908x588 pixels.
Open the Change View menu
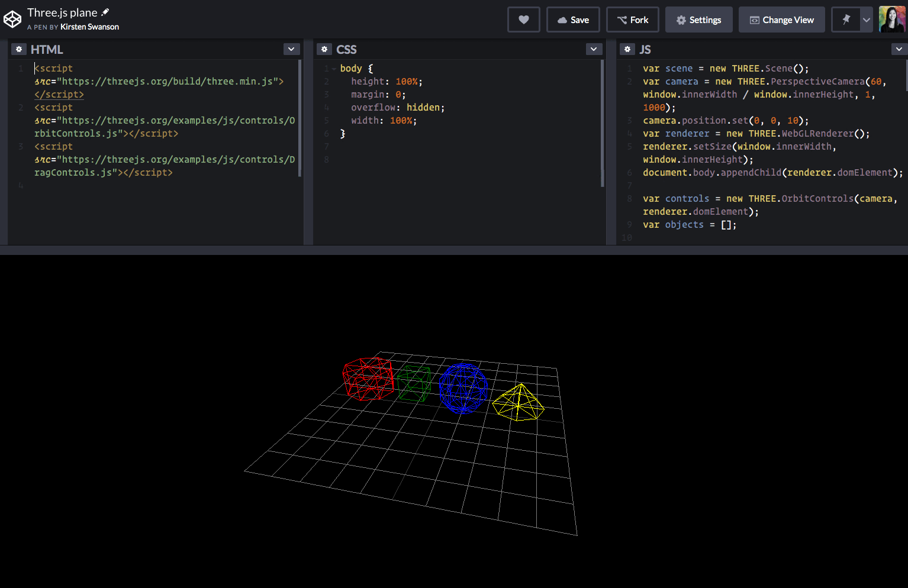[782, 20]
